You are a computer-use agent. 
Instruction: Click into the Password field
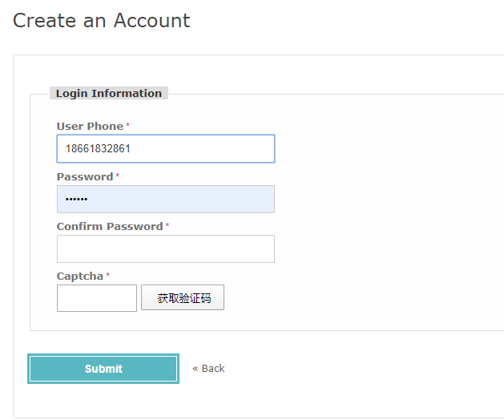[166, 199]
